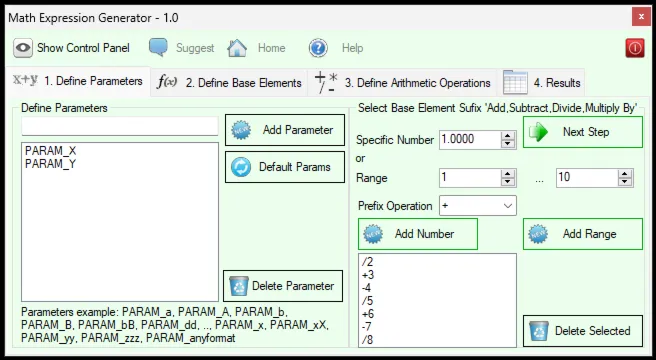Increase the Range end value with the up arrow

625,174
